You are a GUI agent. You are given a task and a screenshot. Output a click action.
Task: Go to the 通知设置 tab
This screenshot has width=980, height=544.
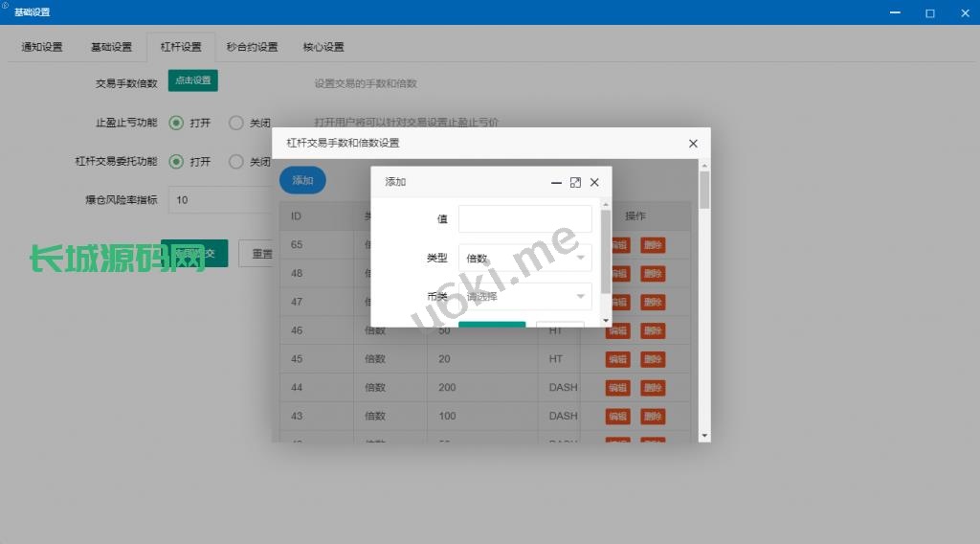42,47
